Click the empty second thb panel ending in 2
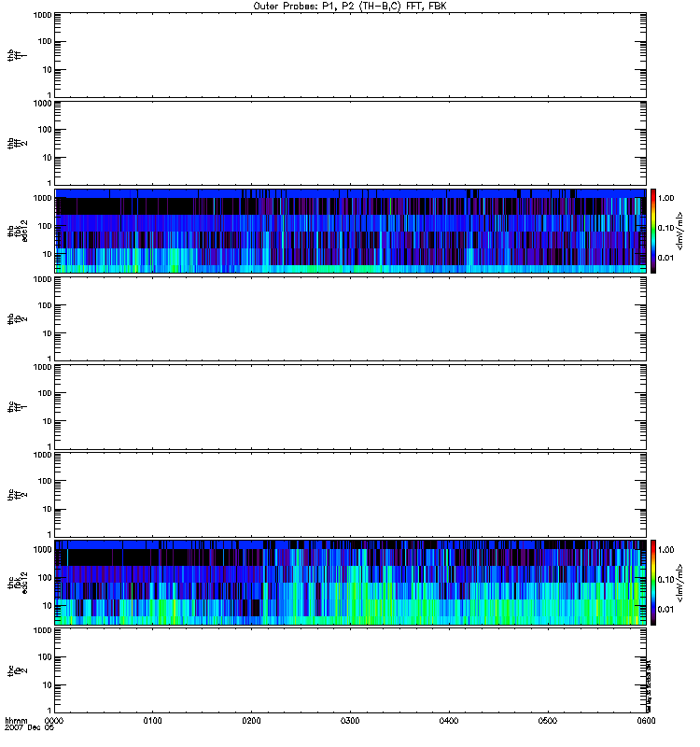Viewport: 700px width, 747px height. click(x=351, y=144)
